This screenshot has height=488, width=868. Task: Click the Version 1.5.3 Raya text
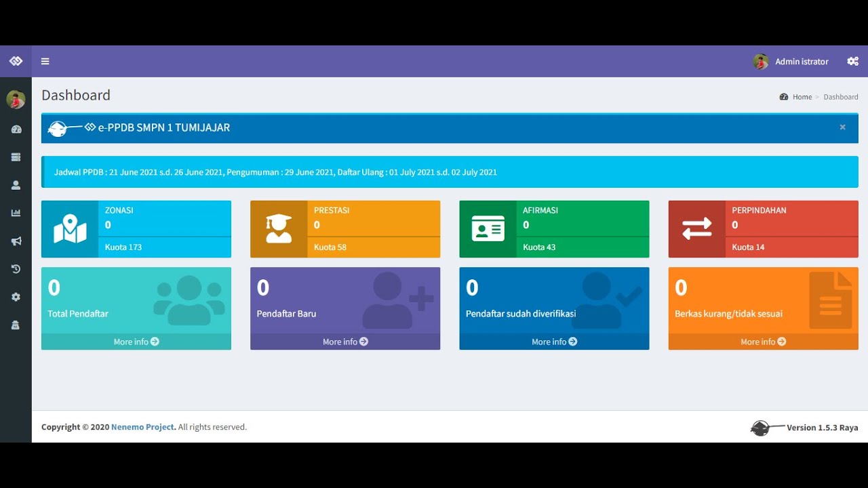point(823,428)
